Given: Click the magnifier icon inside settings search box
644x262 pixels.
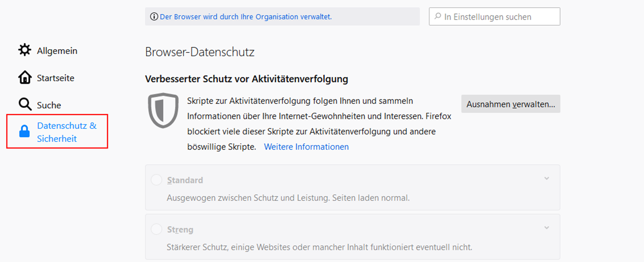Looking at the screenshot, I should pyautogui.click(x=438, y=16).
